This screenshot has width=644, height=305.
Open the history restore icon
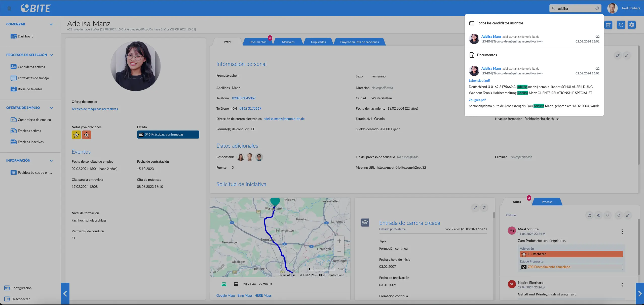[x=621, y=25]
